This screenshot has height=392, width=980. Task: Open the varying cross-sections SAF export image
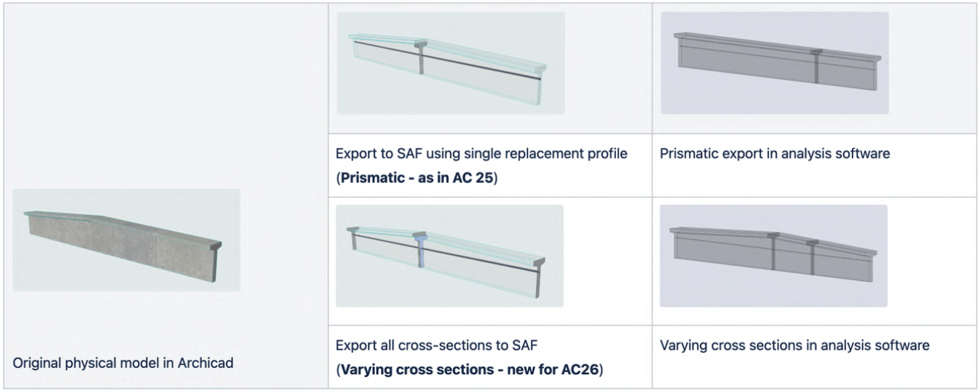450,256
